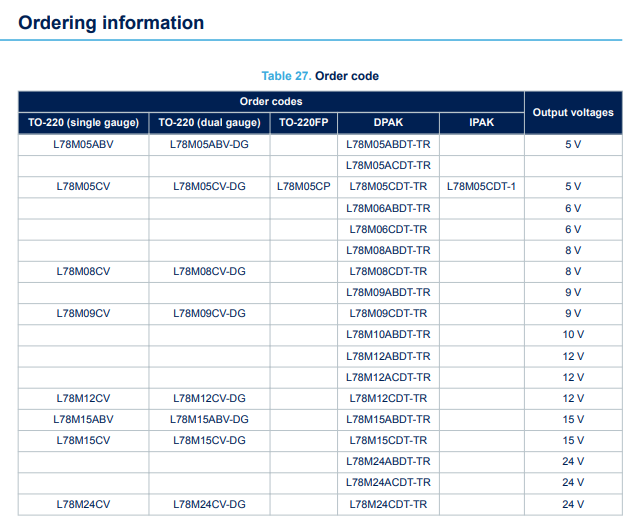Viewport: 630px width, 525px height.
Task: Click the L78M05CDT-1 cell
Action: pyautogui.click(x=481, y=187)
